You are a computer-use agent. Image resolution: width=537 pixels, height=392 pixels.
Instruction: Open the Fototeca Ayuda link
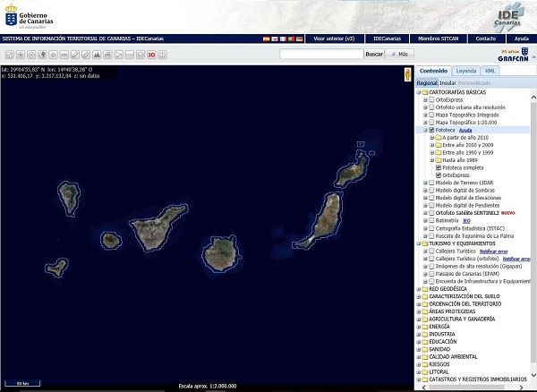[465, 130]
